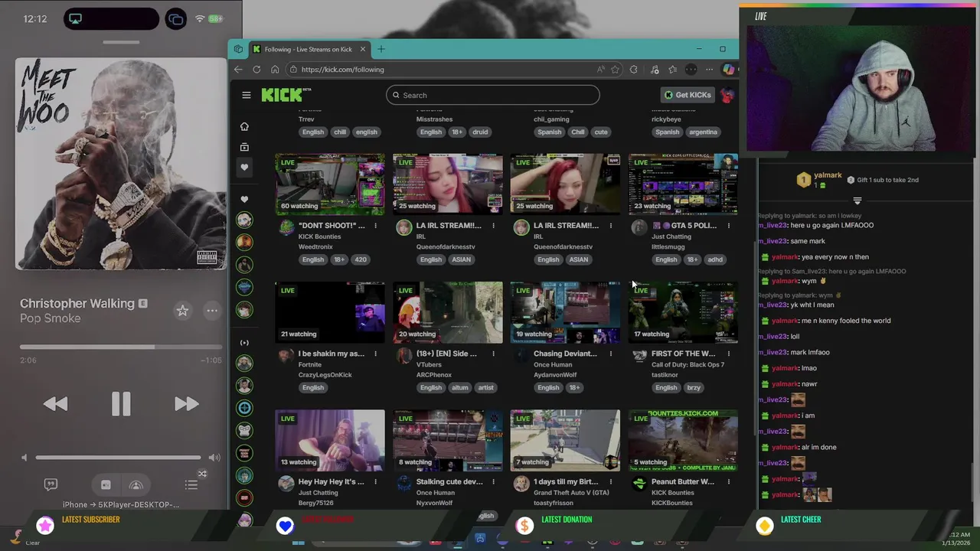This screenshot has height=551, width=980.
Task: Open the AirPlay output icon
Action: tap(136, 484)
